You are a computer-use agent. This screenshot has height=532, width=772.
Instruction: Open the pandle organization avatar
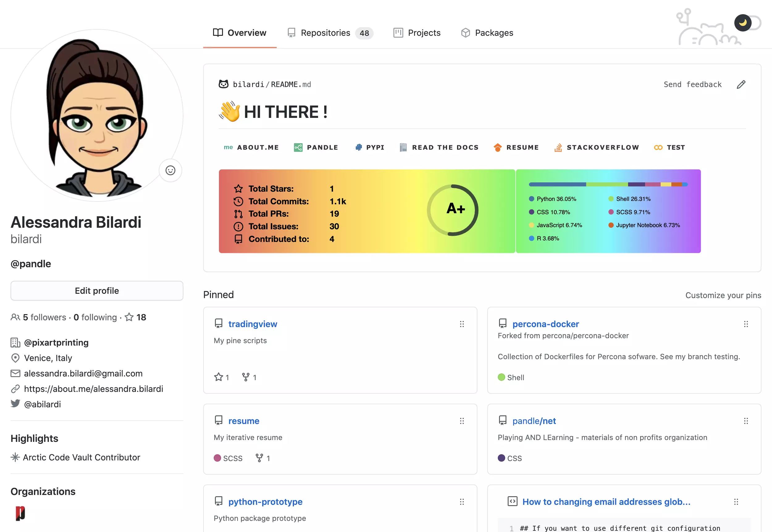coord(20,513)
